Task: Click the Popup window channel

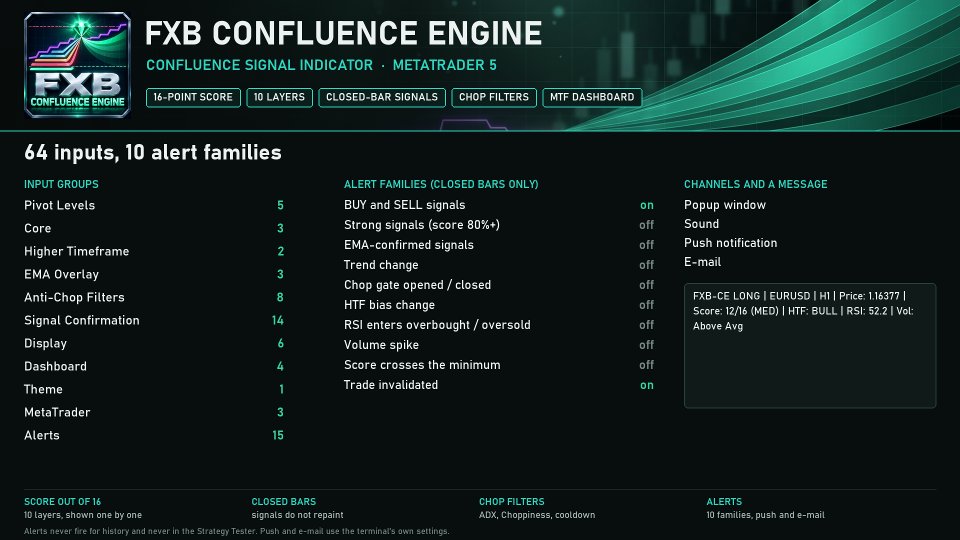Action: tap(725, 205)
